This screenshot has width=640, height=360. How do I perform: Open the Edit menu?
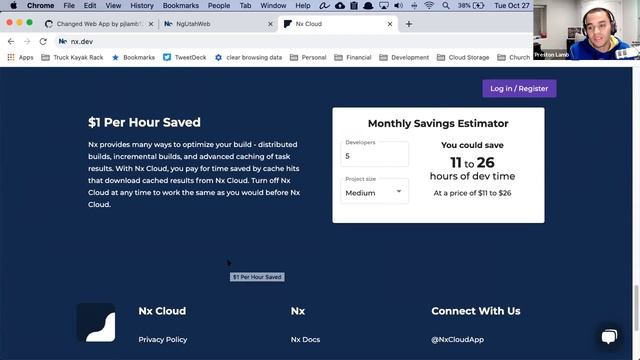click(90, 5)
